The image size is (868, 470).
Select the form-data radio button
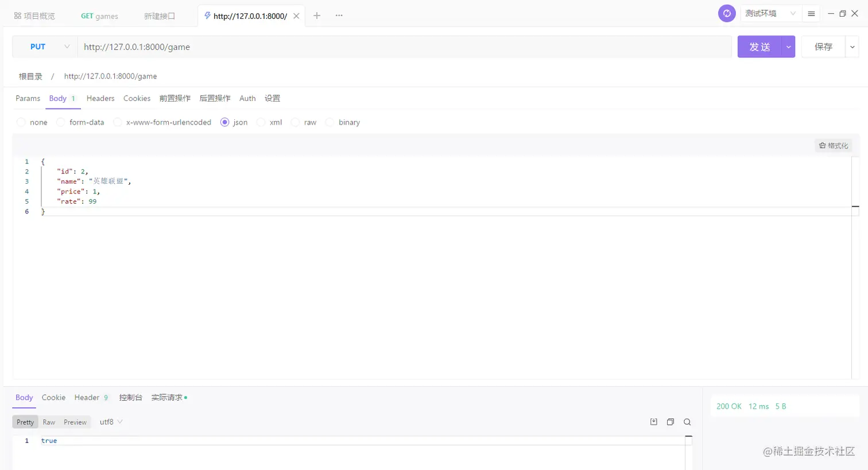tap(61, 122)
